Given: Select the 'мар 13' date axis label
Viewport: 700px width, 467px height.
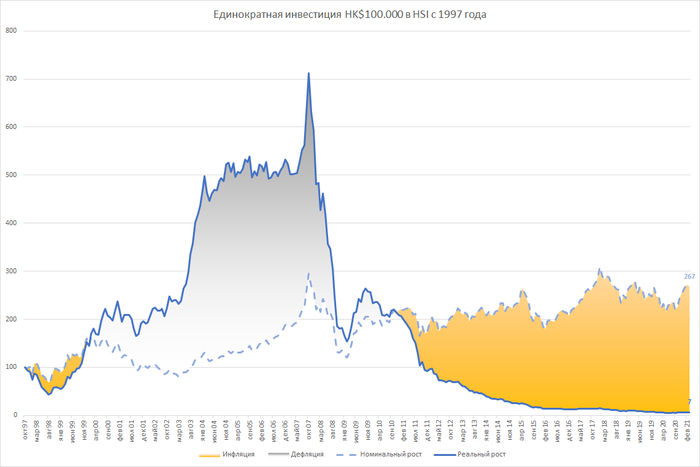Looking at the screenshot, I should pyautogui.click(x=462, y=429).
